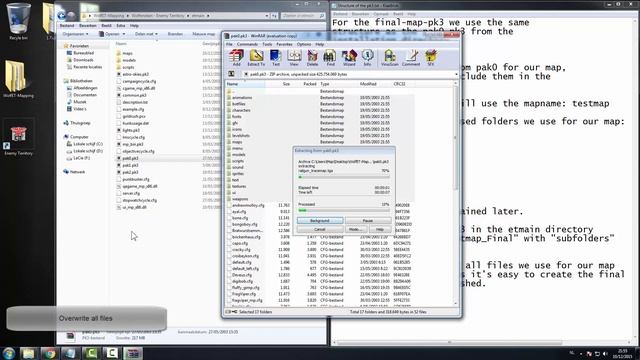Click the View icon in WinRAR
640x360 pixels.
pos(294,58)
